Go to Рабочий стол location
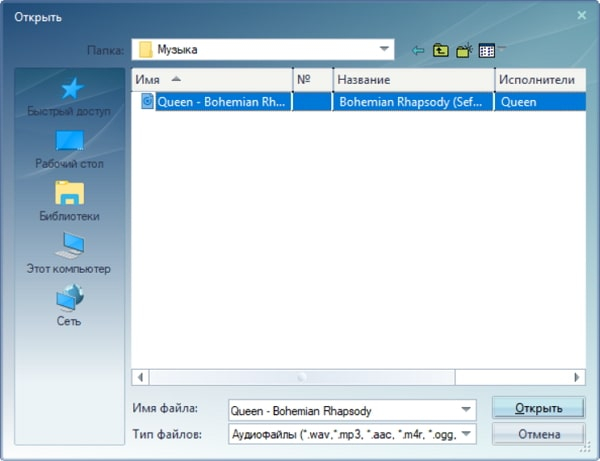 point(69,150)
